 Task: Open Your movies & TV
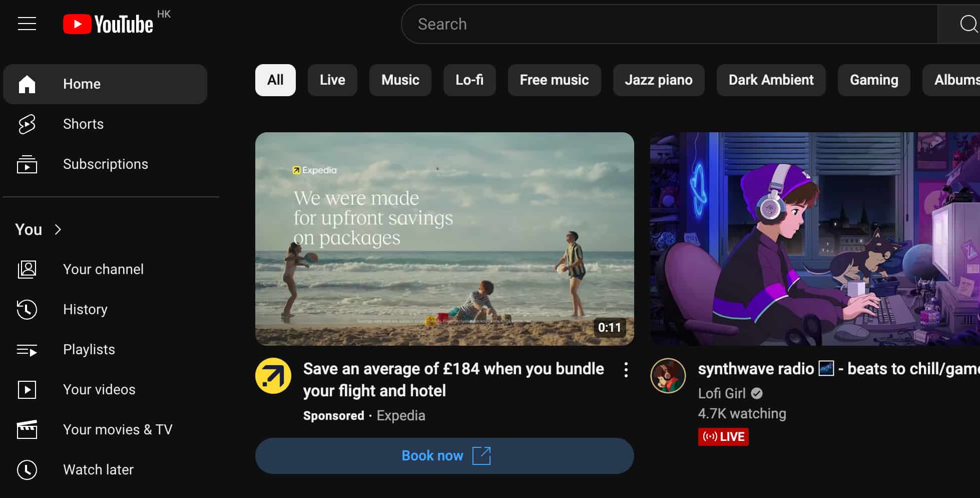(x=117, y=430)
